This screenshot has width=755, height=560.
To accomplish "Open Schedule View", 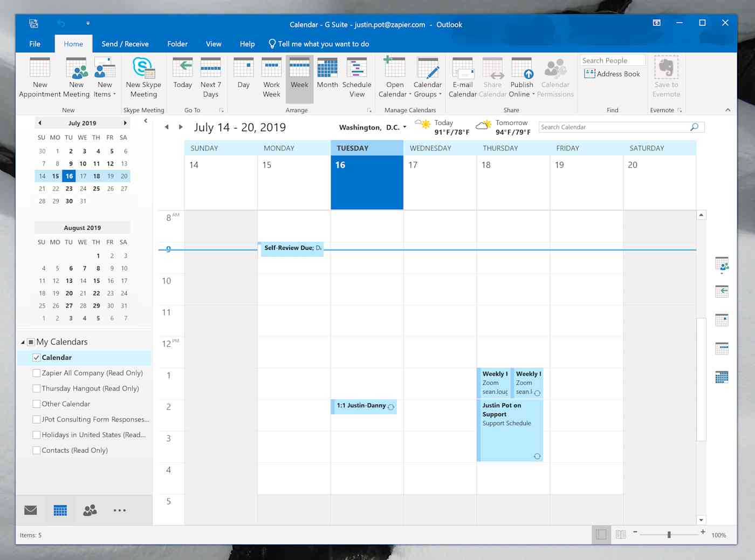I will 357,78.
